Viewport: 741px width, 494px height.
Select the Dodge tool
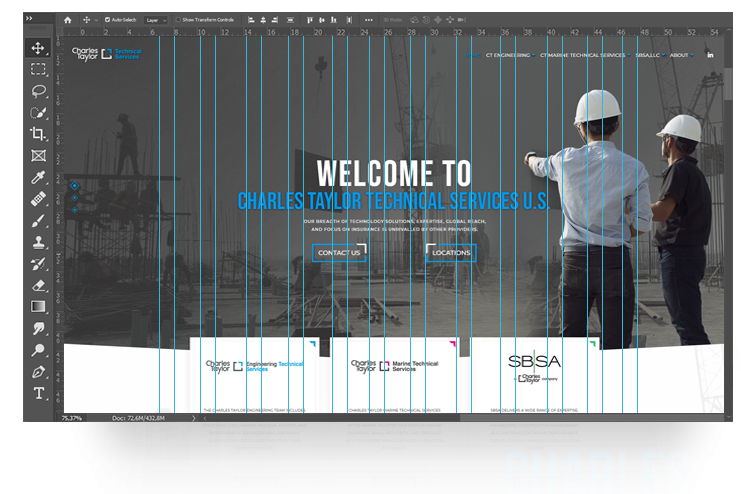click(x=38, y=350)
